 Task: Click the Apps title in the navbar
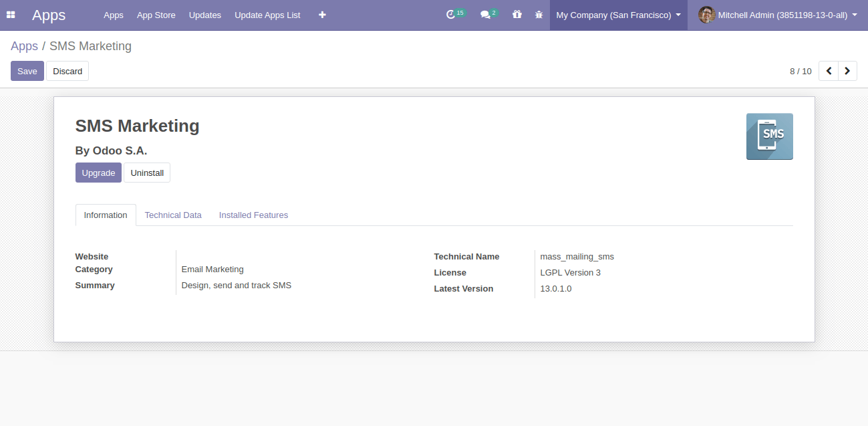pyautogui.click(x=49, y=15)
